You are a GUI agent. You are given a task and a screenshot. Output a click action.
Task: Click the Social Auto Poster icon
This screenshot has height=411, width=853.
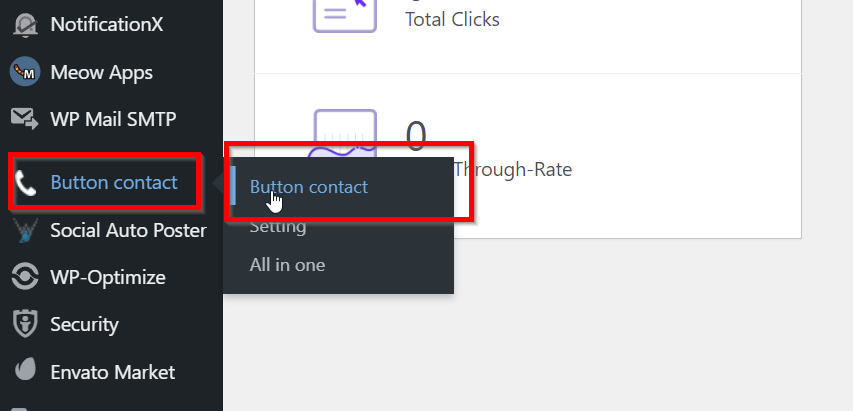click(26, 231)
